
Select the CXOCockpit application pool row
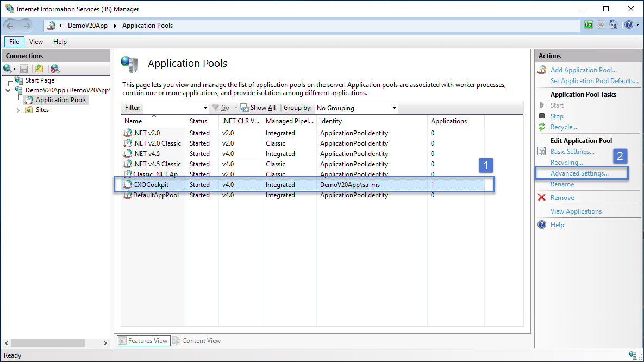click(x=303, y=185)
